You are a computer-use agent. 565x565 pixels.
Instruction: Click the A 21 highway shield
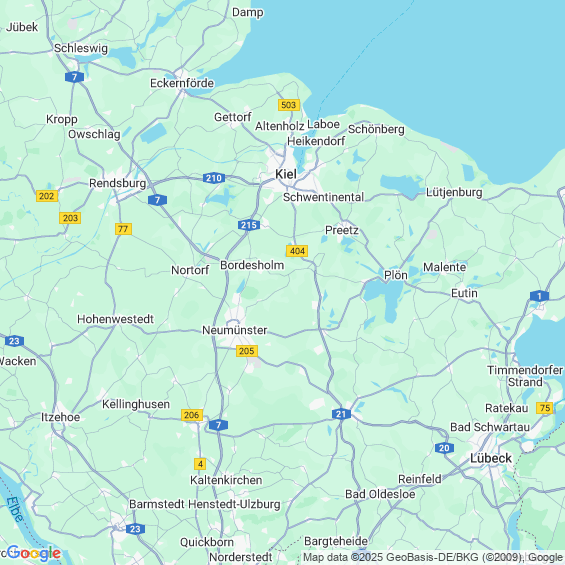pyautogui.click(x=341, y=414)
